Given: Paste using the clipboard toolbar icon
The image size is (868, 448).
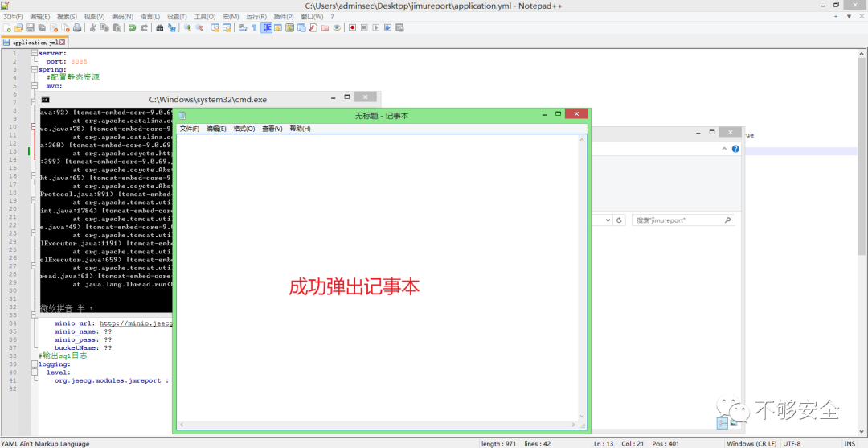Looking at the screenshot, I should point(117,27).
